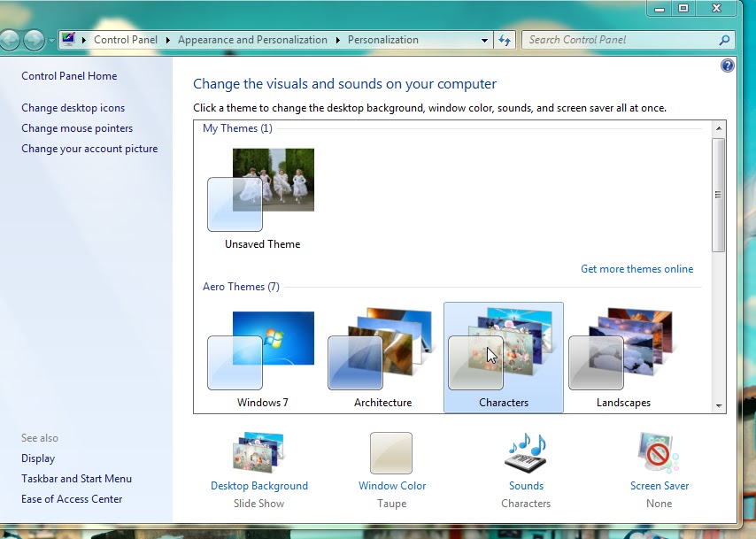
Task: Click the Desktop Background text link
Action: (258, 486)
